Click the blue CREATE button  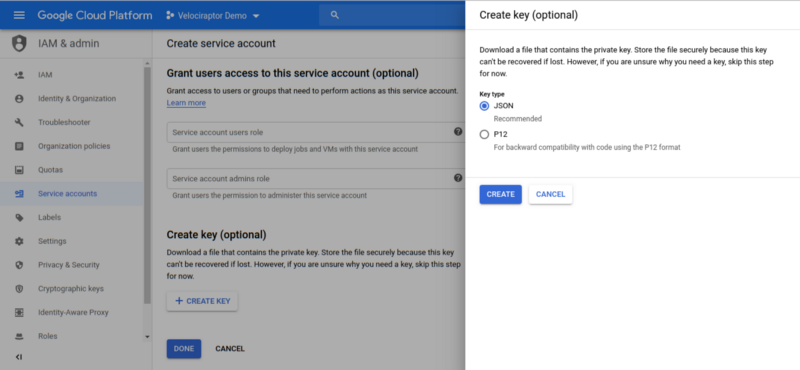tap(501, 194)
